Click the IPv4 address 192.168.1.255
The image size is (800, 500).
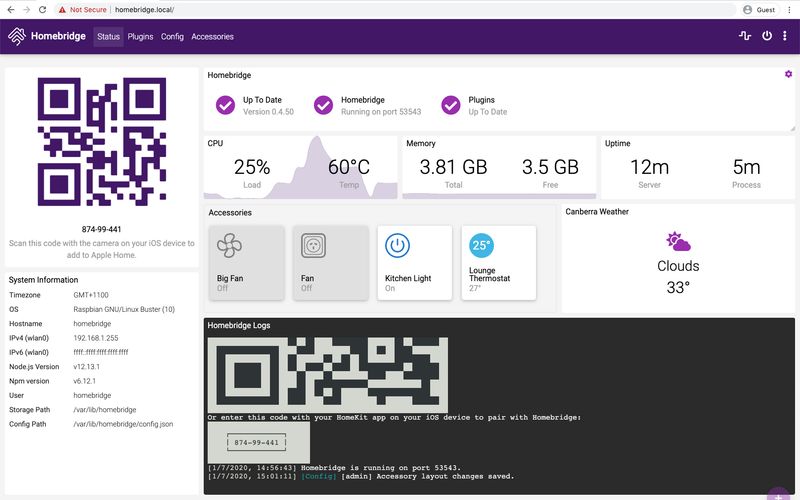pos(95,338)
